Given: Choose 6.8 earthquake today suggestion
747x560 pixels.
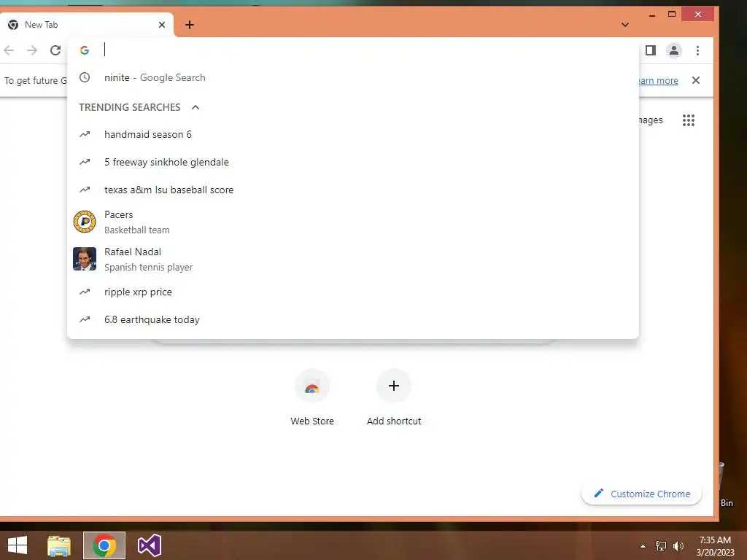Looking at the screenshot, I should tap(353, 319).
